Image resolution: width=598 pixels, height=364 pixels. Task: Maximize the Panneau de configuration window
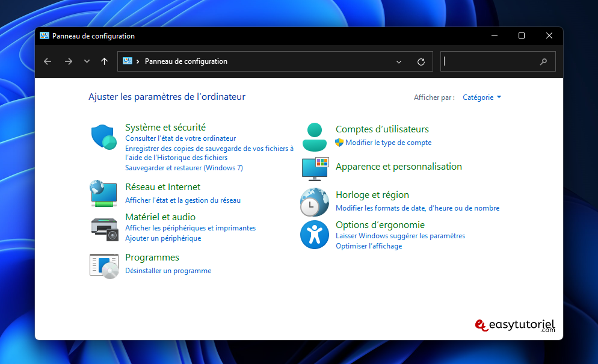pyautogui.click(x=522, y=35)
